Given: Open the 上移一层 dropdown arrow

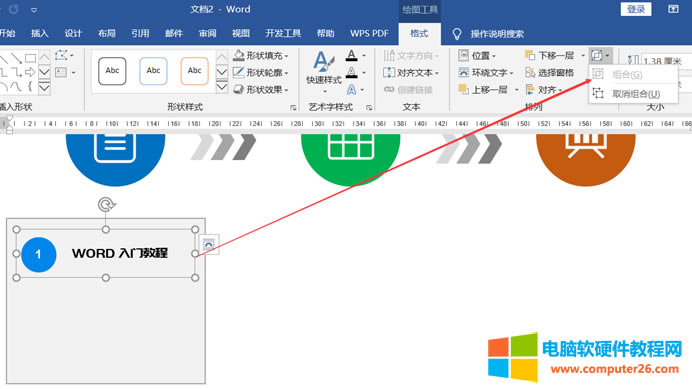Looking at the screenshot, I should 516,90.
